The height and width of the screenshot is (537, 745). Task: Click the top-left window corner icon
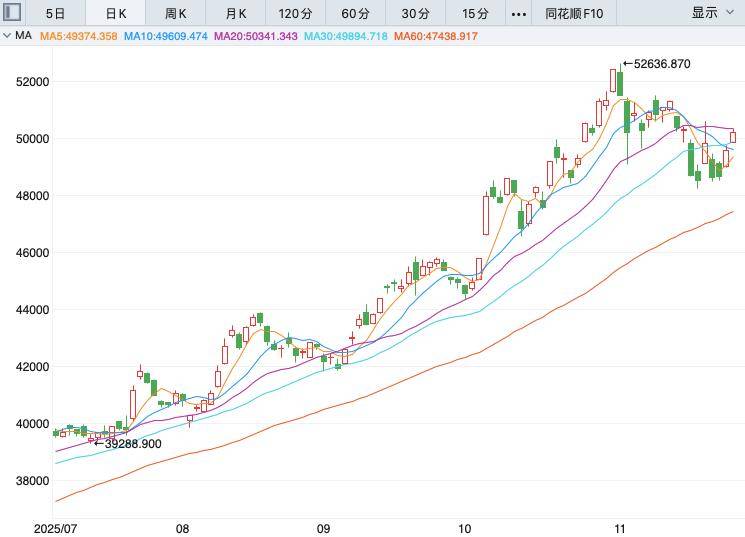pyautogui.click(x=9, y=13)
